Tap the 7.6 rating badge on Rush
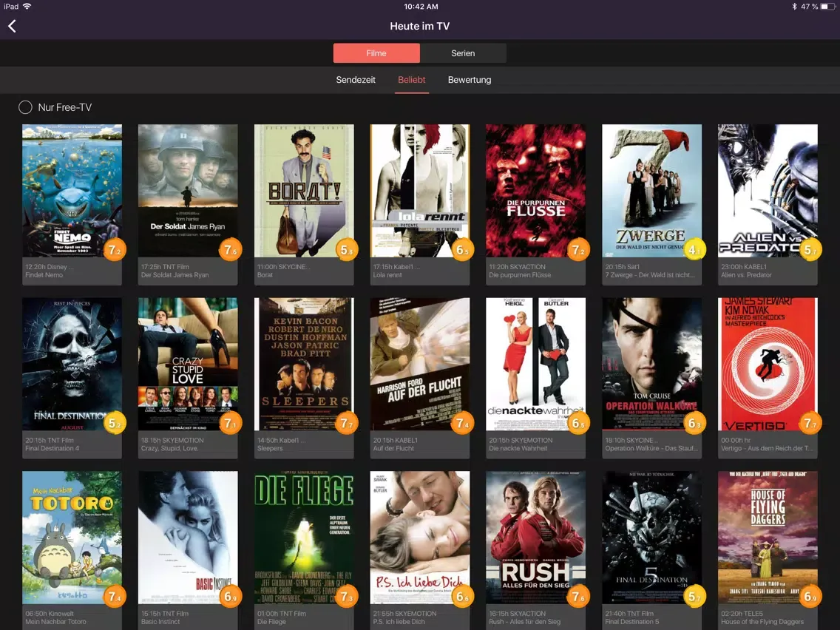The width and height of the screenshot is (840, 630). coord(578,596)
